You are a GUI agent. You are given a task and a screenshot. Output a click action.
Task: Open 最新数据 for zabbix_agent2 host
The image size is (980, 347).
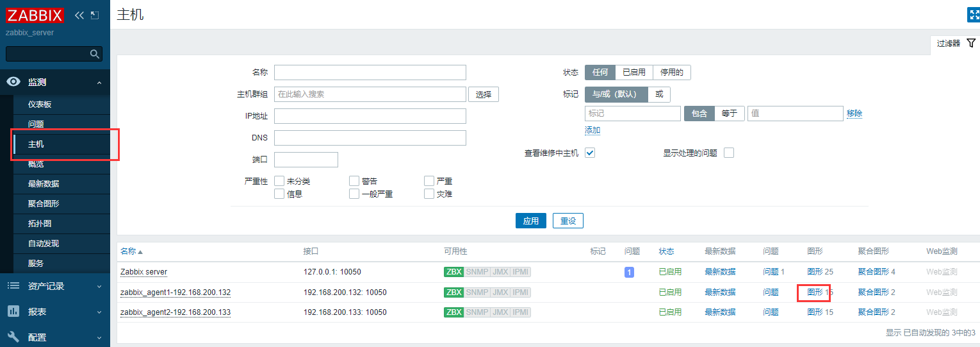pyautogui.click(x=720, y=312)
